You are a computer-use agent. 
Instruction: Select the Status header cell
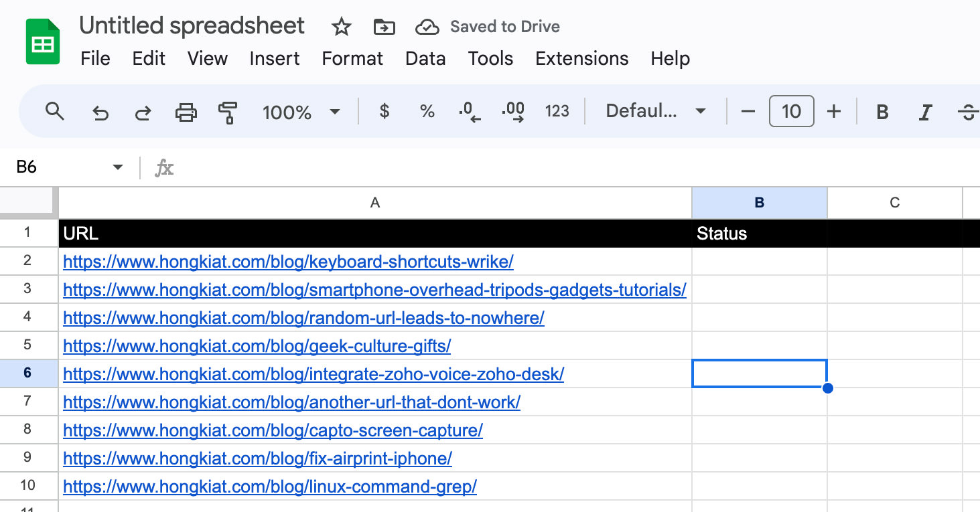pyautogui.click(x=760, y=234)
